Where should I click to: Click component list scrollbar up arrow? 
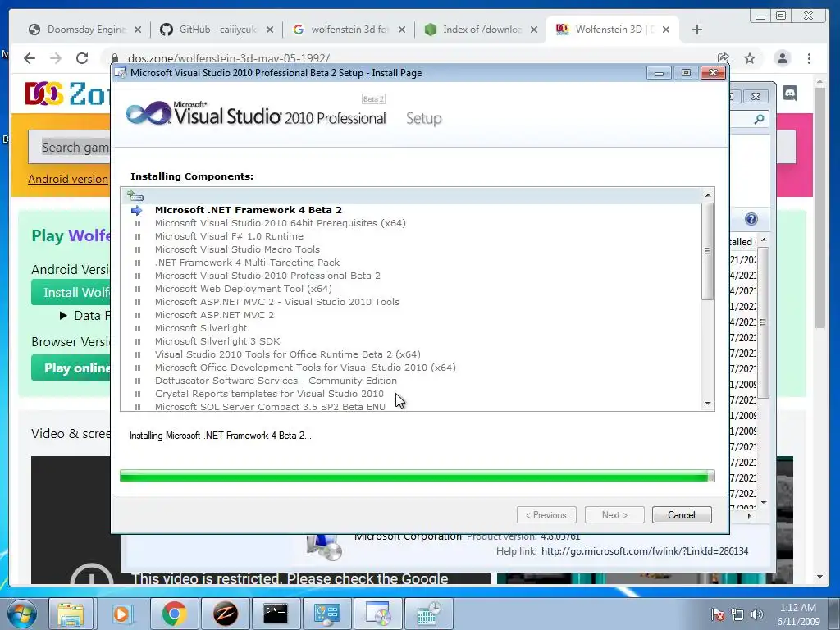tap(708, 195)
